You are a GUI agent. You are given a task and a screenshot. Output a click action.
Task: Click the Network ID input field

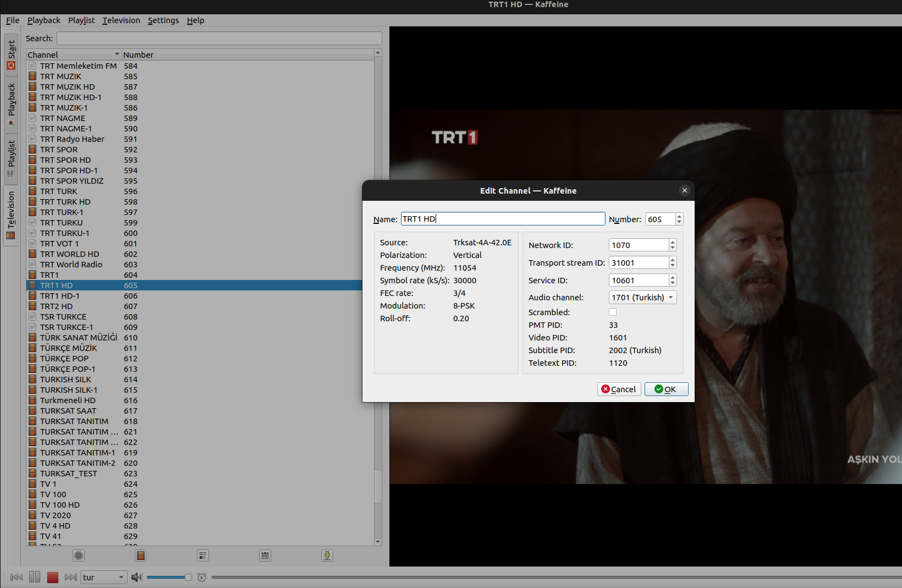(639, 245)
